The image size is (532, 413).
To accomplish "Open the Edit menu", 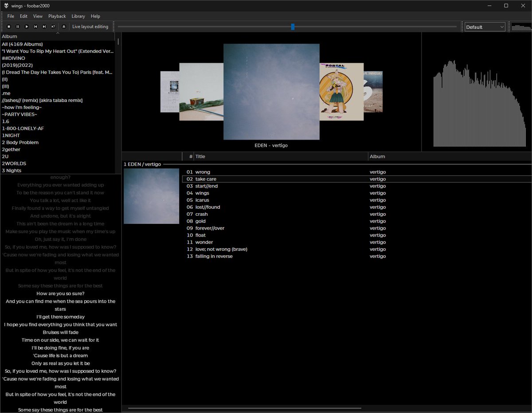I will pyautogui.click(x=23, y=16).
